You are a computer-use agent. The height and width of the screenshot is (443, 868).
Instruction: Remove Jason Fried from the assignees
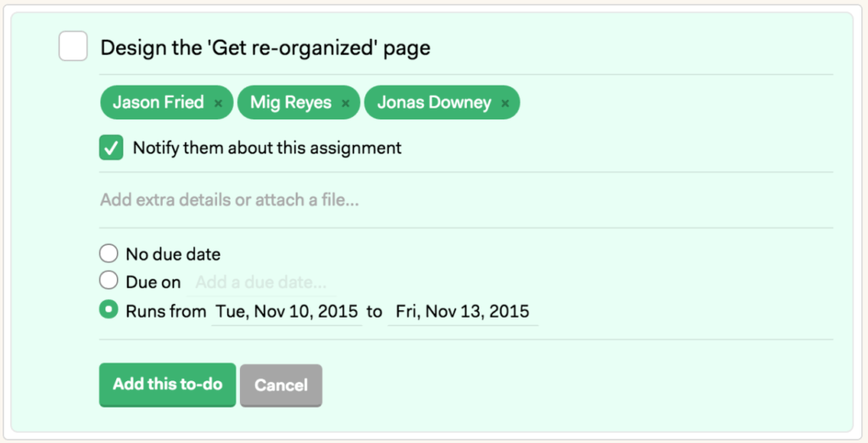218,102
